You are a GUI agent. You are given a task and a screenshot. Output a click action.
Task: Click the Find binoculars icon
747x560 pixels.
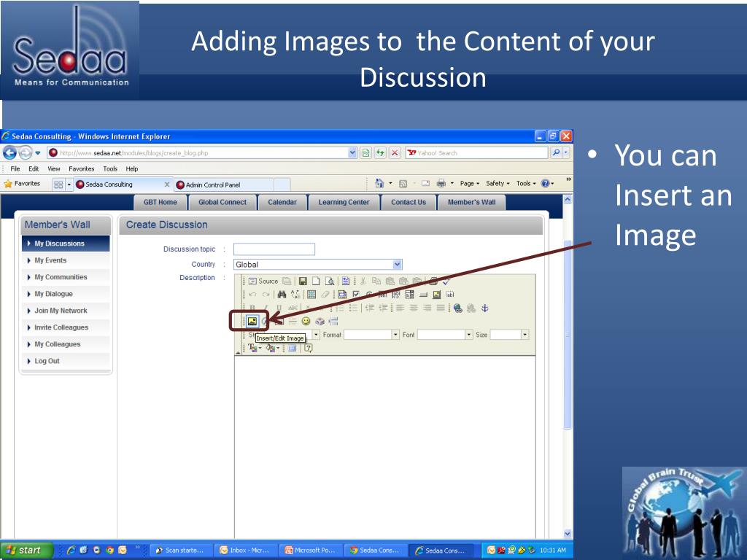click(282, 295)
